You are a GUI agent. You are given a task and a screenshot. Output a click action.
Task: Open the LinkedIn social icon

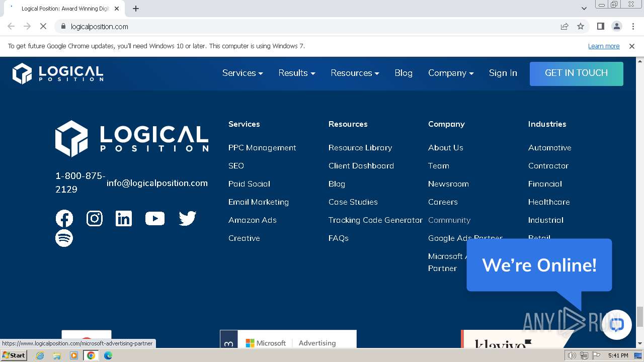pos(124,219)
